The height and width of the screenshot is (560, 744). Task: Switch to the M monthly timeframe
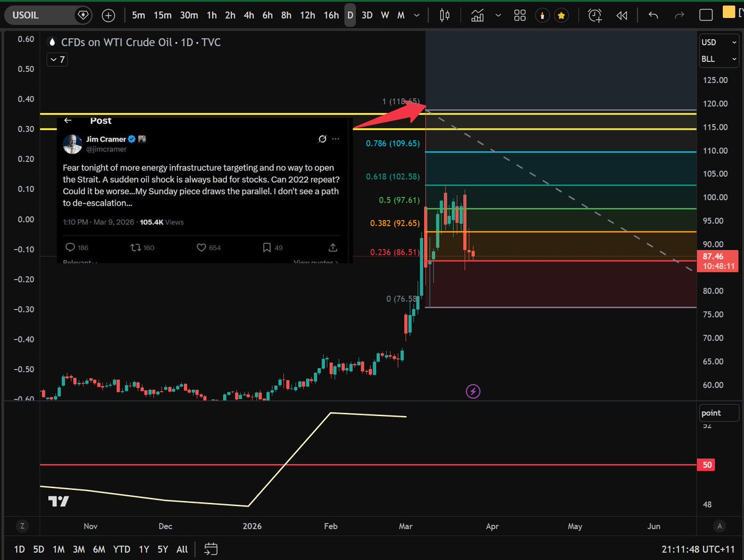click(401, 16)
